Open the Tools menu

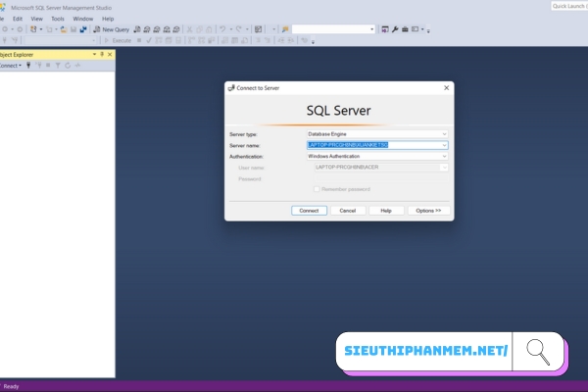point(58,19)
